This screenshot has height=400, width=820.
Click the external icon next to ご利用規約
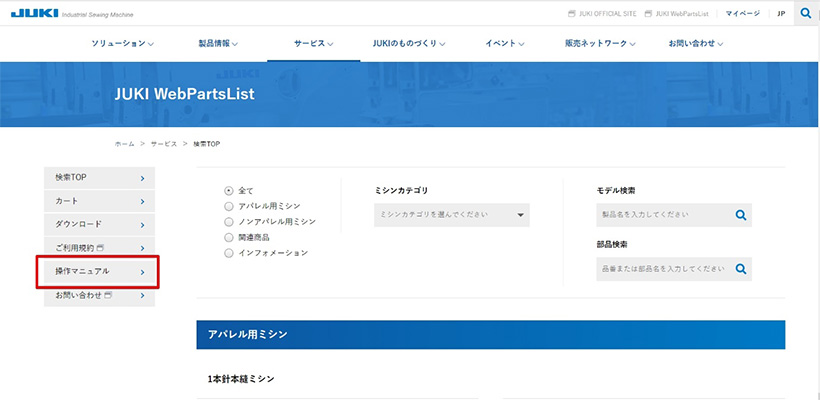(100, 247)
